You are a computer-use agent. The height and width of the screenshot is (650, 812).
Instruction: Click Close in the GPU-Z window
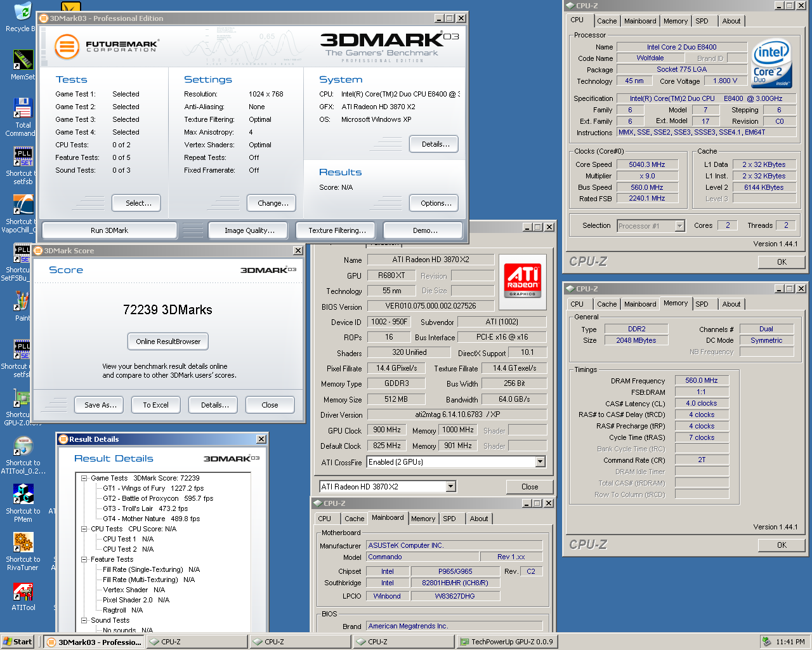(530, 487)
